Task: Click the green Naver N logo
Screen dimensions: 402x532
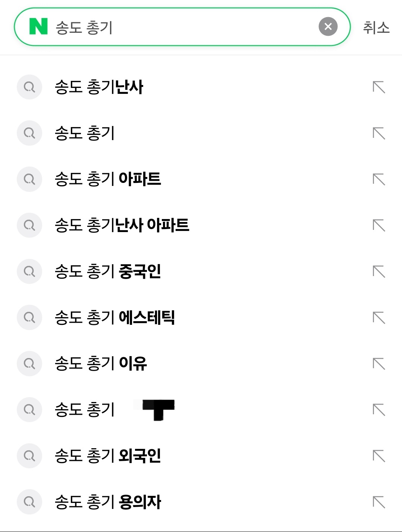Action: (x=38, y=26)
